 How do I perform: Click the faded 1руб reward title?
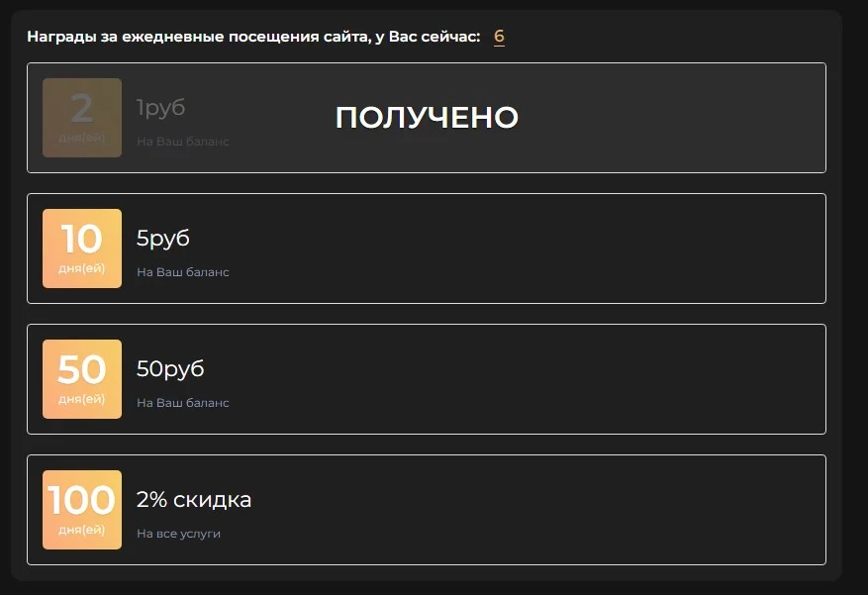[160, 108]
